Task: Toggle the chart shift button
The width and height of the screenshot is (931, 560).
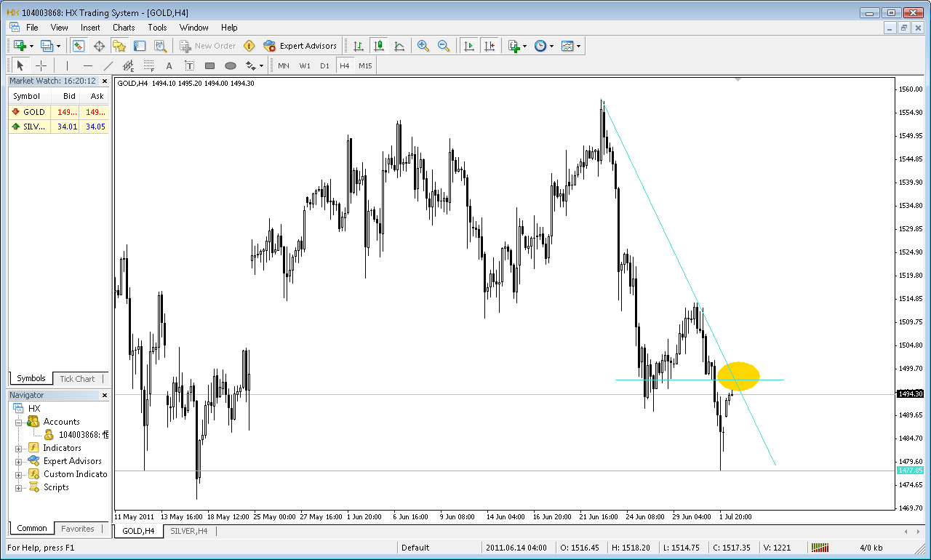Action: (490, 46)
